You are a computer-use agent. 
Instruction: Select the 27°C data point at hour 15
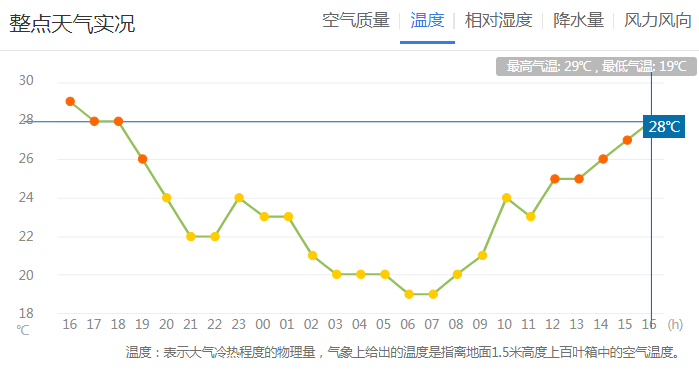pos(627,140)
